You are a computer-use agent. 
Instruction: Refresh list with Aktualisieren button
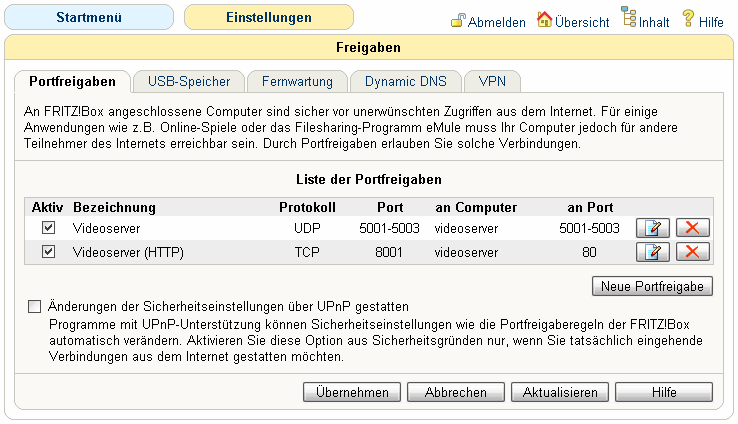click(x=559, y=392)
